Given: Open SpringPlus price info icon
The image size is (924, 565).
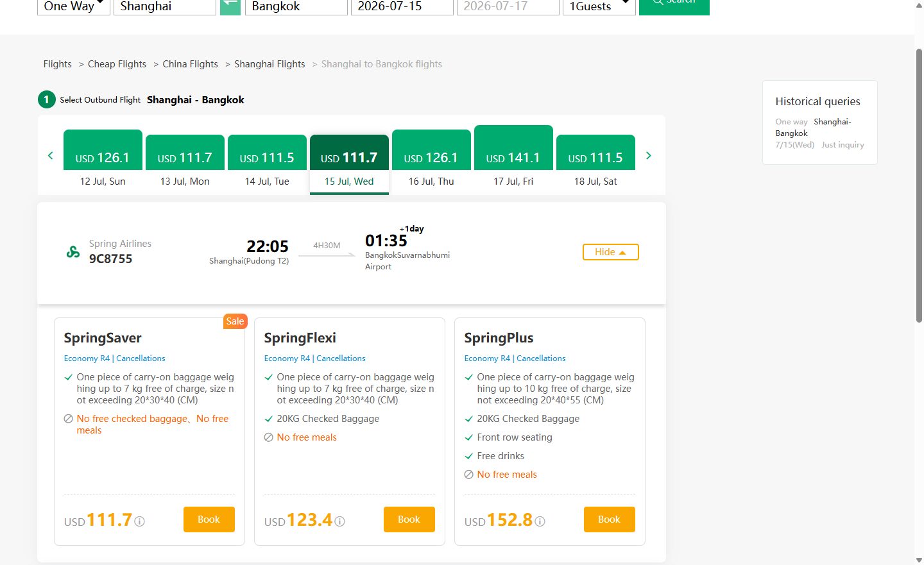Looking at the screenshot, I should tap(540, 521).
